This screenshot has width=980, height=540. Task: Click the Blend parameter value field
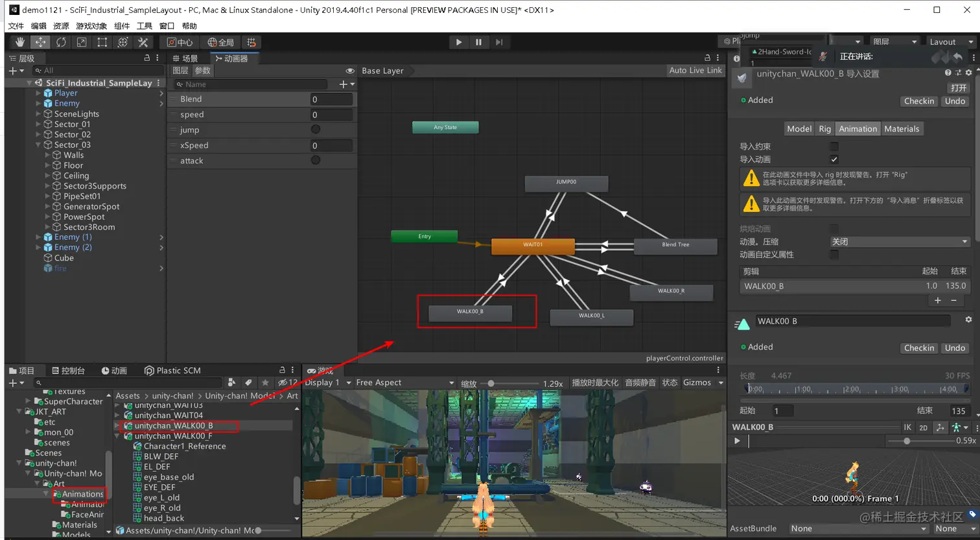click(x=332, y=99)
